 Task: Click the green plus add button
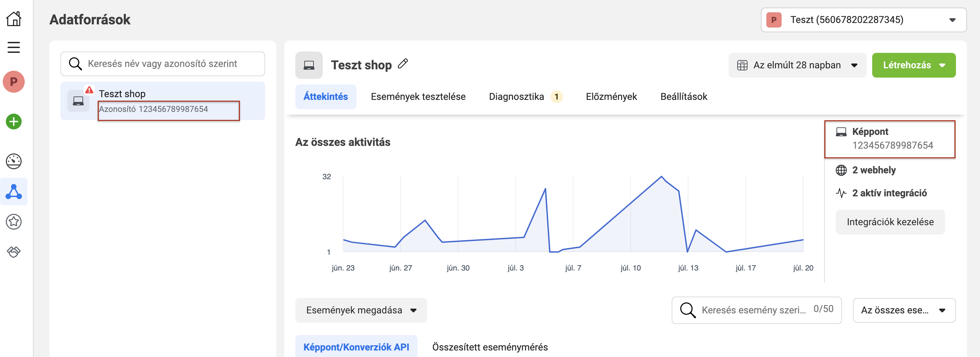click(x=14, y=122)
